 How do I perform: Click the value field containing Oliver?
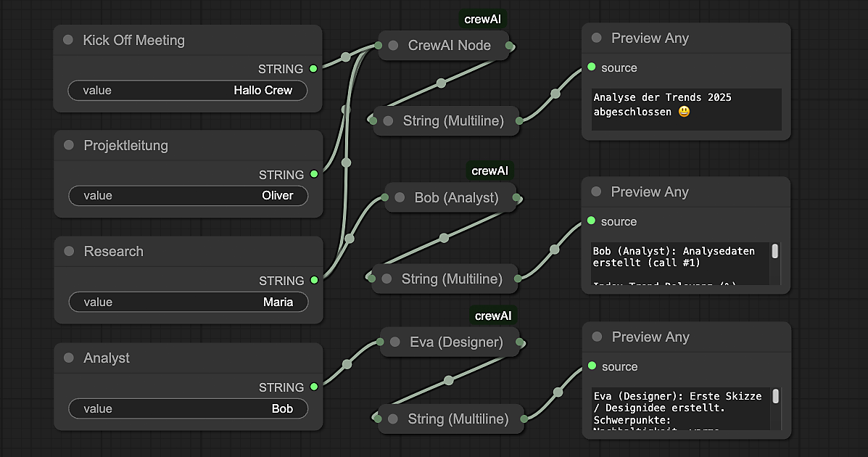187,196
